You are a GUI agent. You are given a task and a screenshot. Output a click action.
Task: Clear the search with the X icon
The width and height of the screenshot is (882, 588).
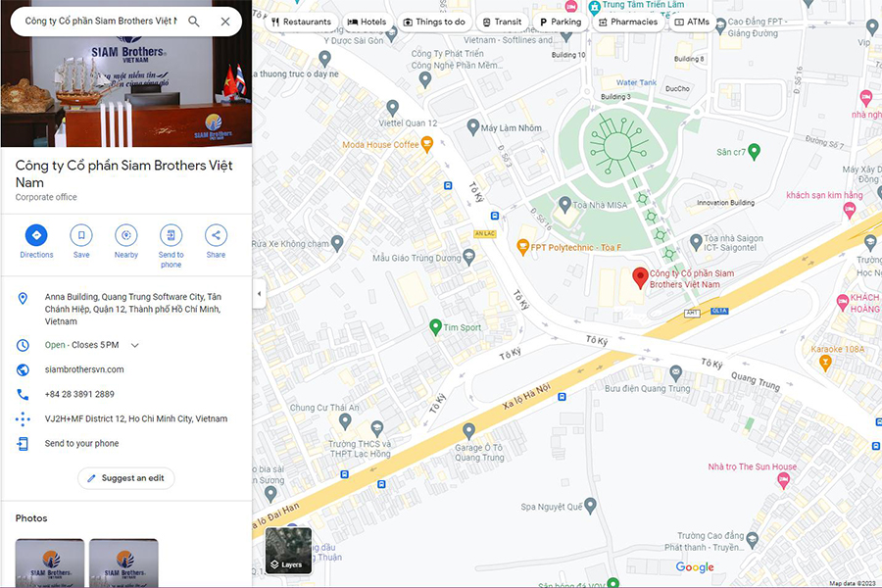click(225, 22)
